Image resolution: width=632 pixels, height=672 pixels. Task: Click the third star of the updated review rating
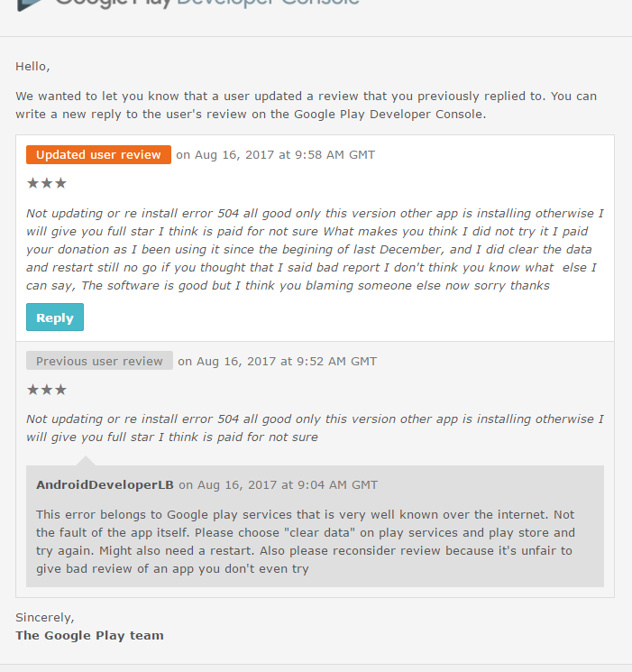click(x=61, y=183)
